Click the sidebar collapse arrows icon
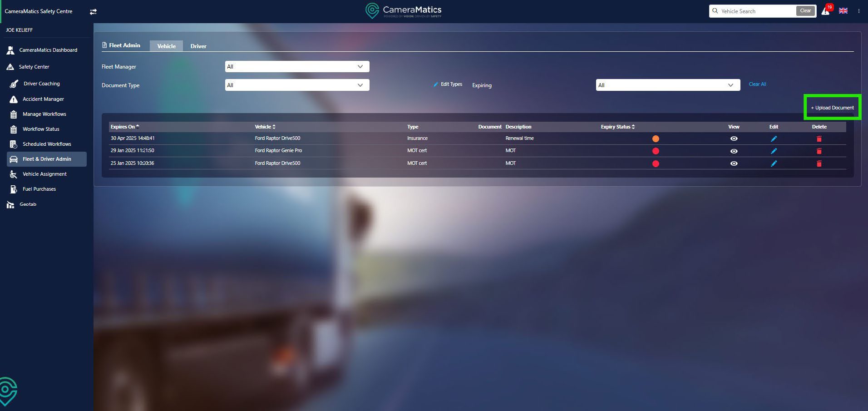This screenshot has height=411, width=868. pyautogui.click(x=93, y=12)
